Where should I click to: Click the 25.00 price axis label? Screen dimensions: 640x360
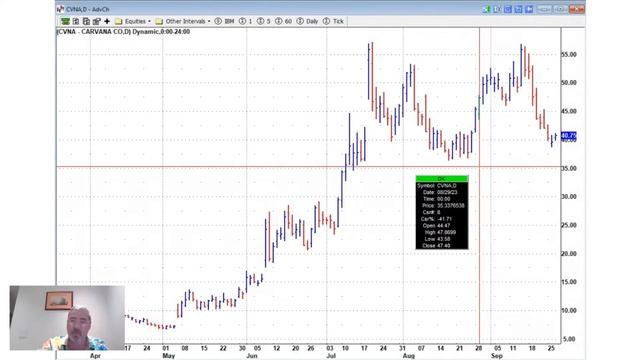coord(569,225)
